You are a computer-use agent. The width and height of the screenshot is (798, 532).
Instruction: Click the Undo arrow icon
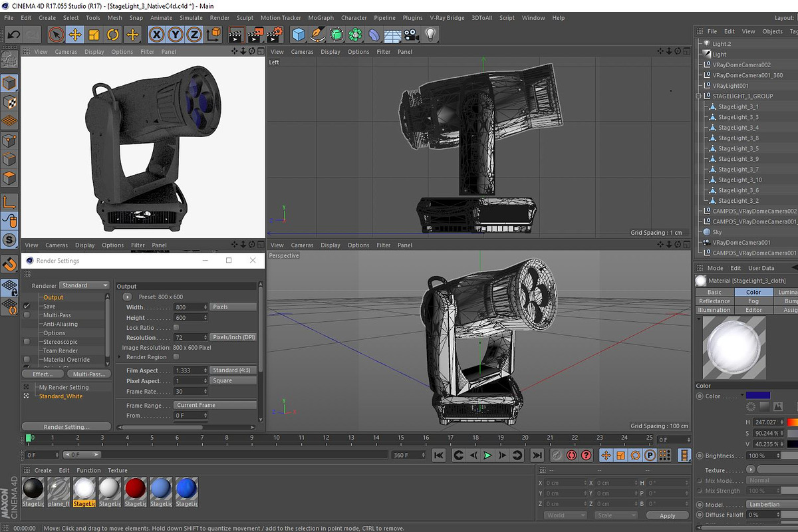[x=13, y=34]
